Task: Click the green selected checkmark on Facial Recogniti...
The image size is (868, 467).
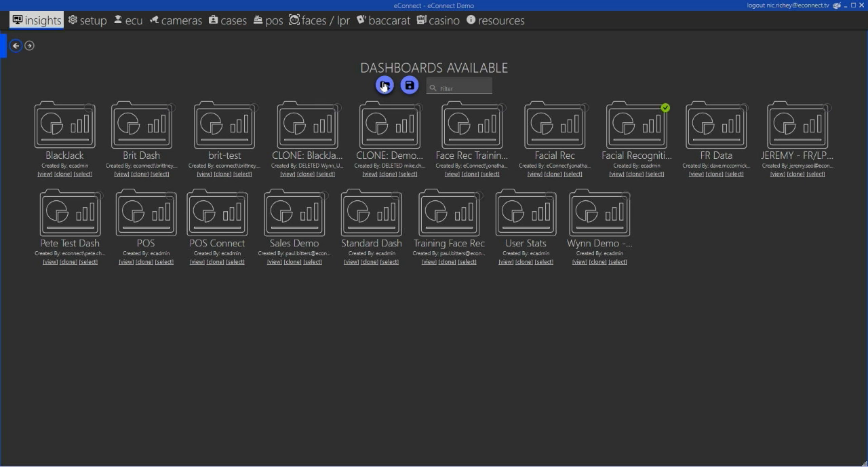Action: click(x=665, y=108)
